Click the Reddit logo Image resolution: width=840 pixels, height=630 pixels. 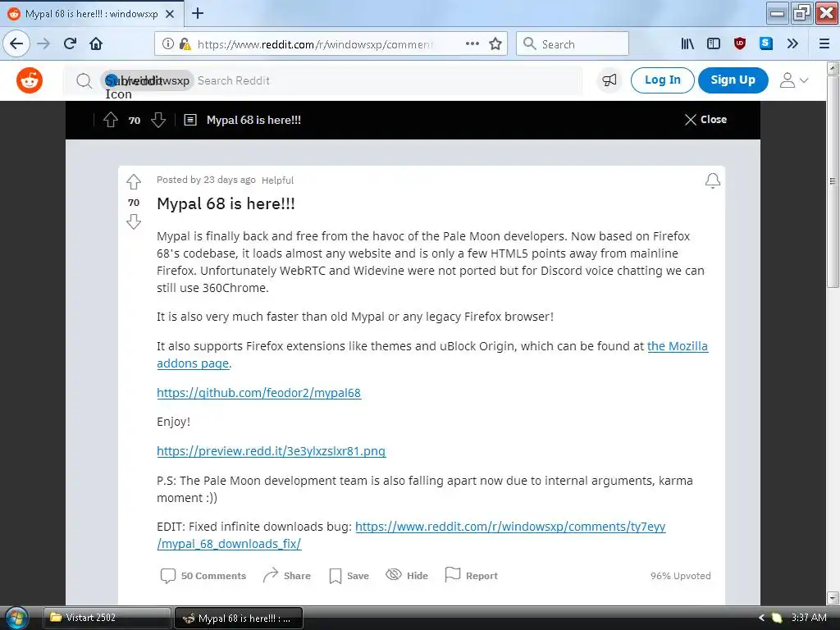[x=30, y=80]
